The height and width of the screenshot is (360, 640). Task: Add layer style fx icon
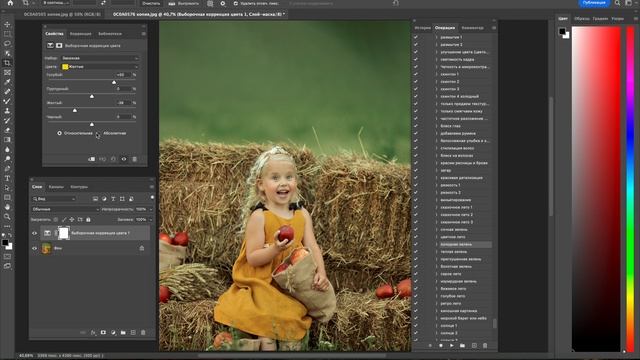point(93,333)
